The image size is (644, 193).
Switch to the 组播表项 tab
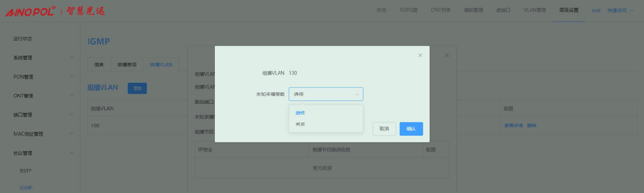point(127,65)
